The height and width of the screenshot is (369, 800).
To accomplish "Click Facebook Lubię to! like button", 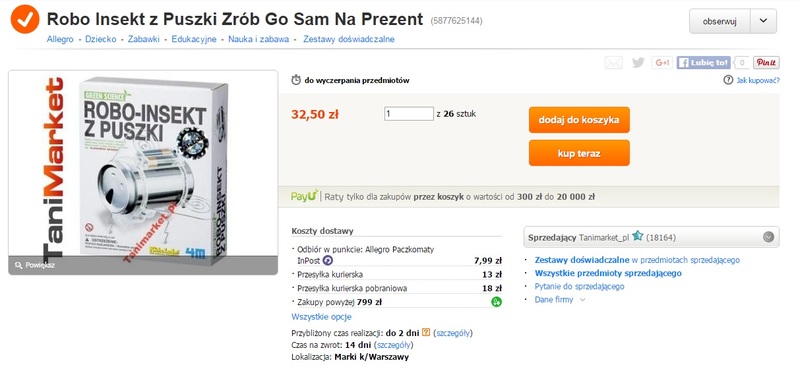I will point(704,62).
